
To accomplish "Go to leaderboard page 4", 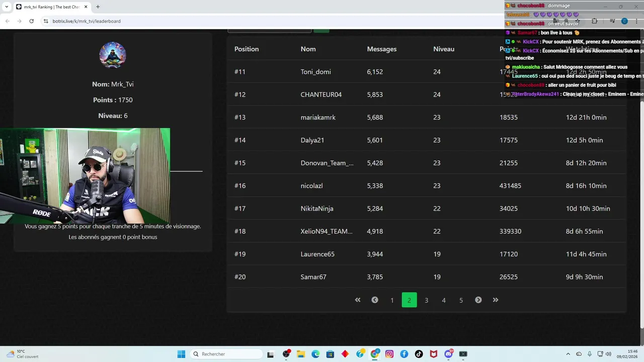I will (x=444, y=300).
